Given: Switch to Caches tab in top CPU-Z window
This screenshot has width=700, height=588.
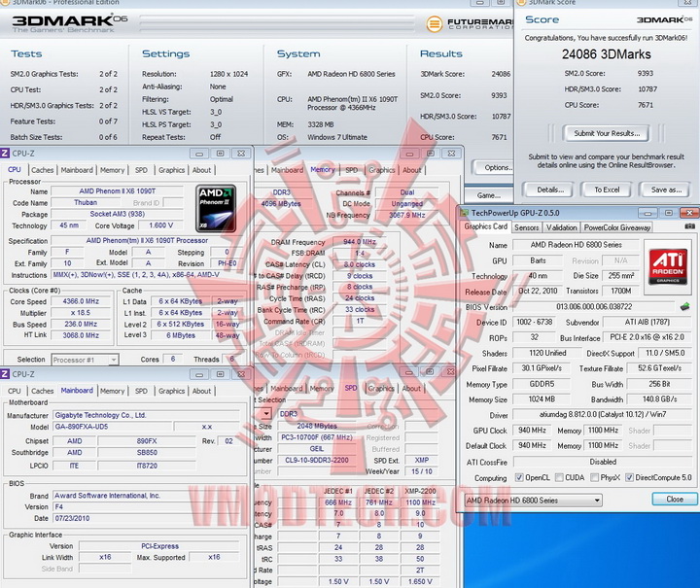Looking at the screenshot, I should click(43, 170).
